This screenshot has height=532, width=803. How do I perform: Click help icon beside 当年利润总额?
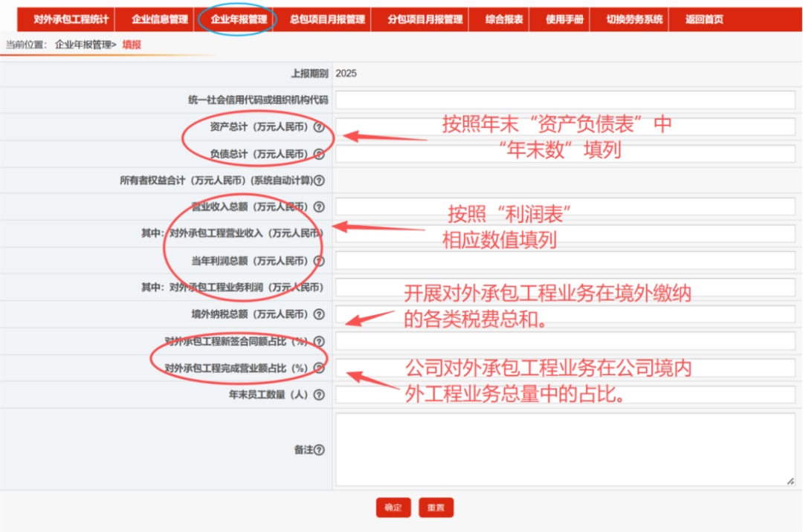click(319, 262)
